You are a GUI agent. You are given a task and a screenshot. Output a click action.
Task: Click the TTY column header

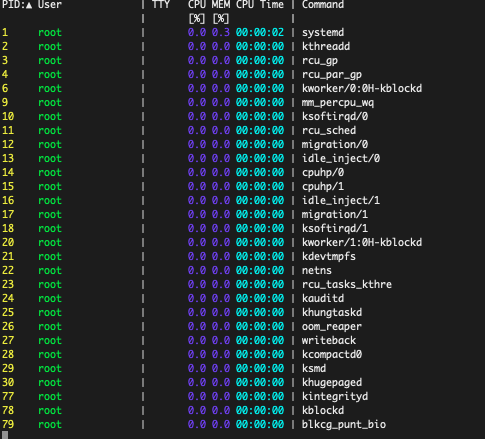[161, 4]
